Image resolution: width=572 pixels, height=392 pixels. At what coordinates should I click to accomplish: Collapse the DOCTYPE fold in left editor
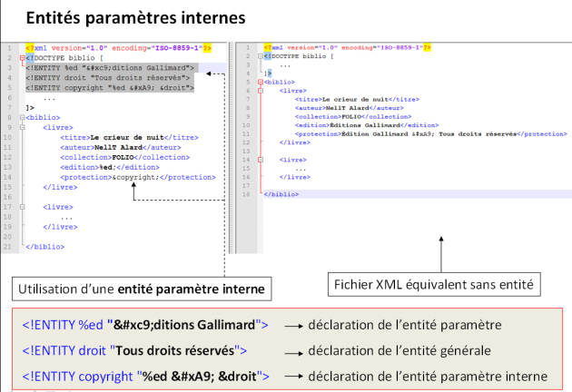pos(20,57)
